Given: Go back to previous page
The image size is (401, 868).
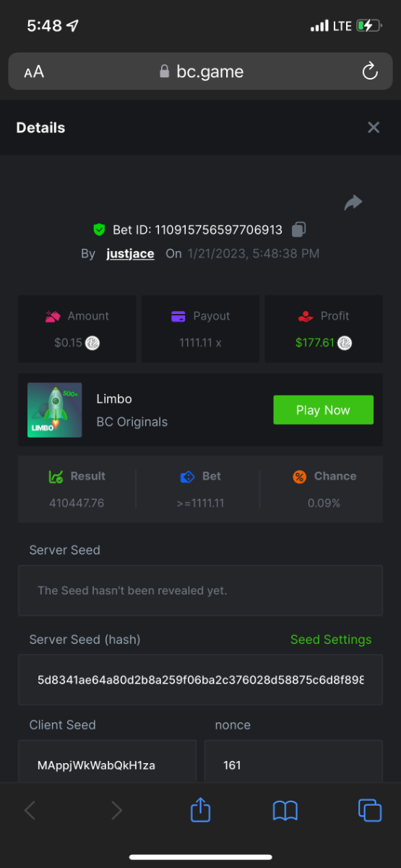Looking at the screenshot, I should pos(30,811).
